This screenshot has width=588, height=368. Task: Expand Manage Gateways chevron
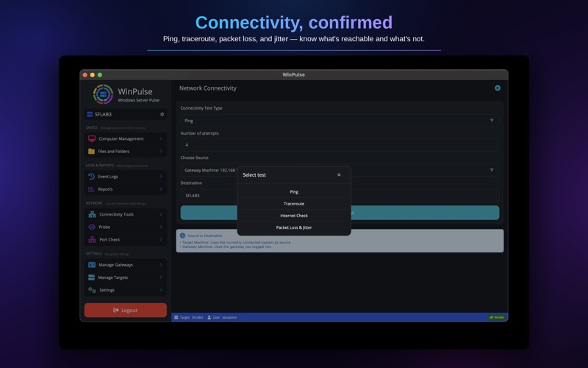click(161, 265)
